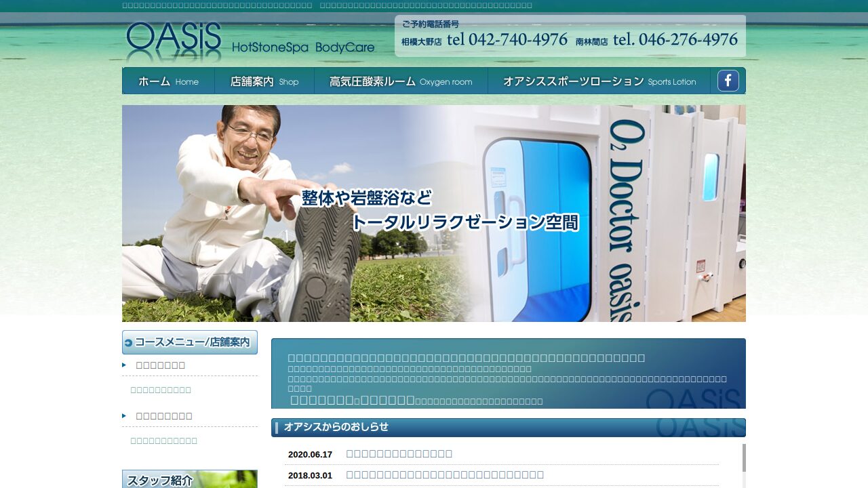
Task: Open the Facebook page icon
Action: point(728,81)
